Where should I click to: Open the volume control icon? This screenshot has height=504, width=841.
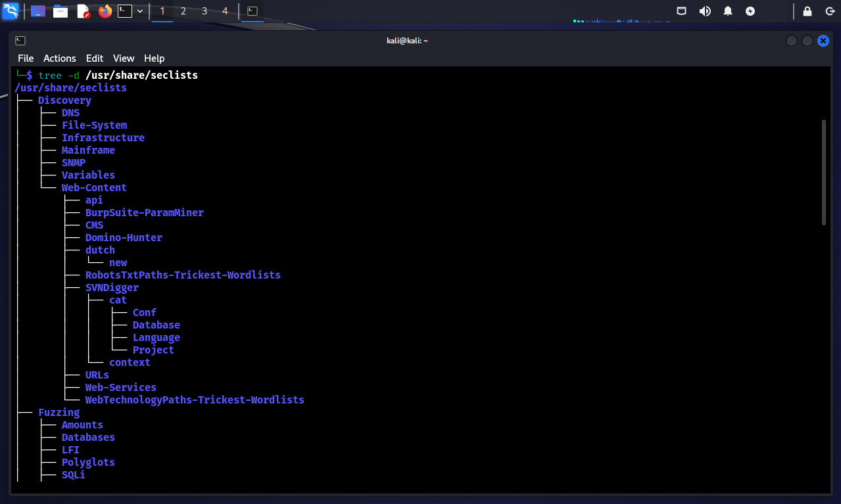705,11
